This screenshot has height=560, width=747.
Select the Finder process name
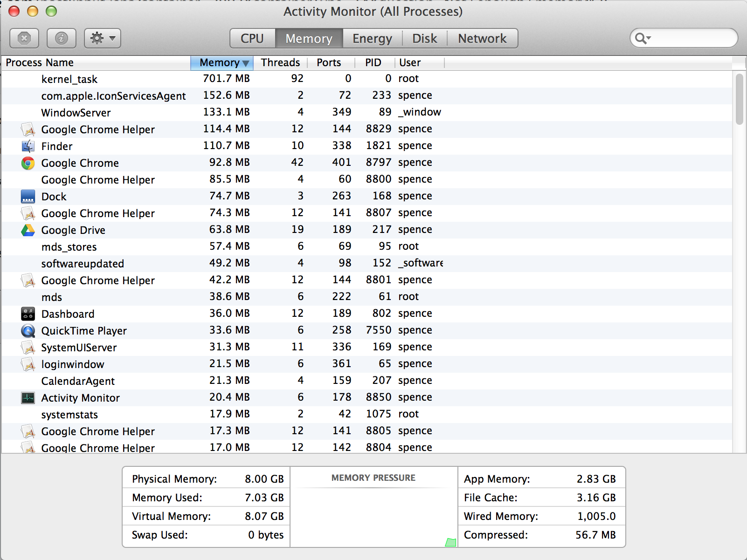[57, 146]
